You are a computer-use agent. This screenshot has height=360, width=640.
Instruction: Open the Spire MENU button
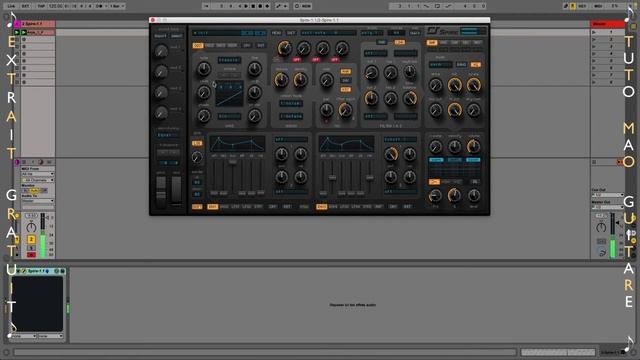(276, 33)
